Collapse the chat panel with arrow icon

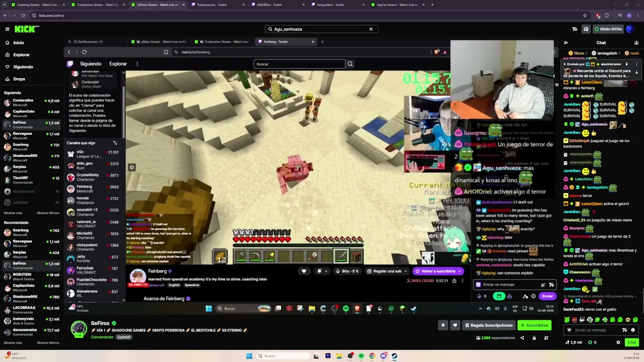click(566, 43)
